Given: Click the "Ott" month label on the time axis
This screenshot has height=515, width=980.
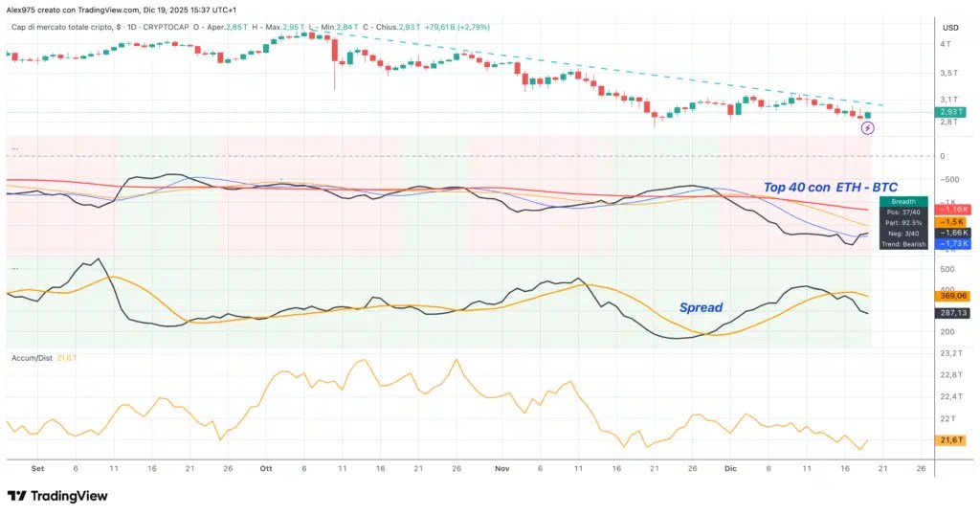Looking at the screenshot, I should click(266, 469).
